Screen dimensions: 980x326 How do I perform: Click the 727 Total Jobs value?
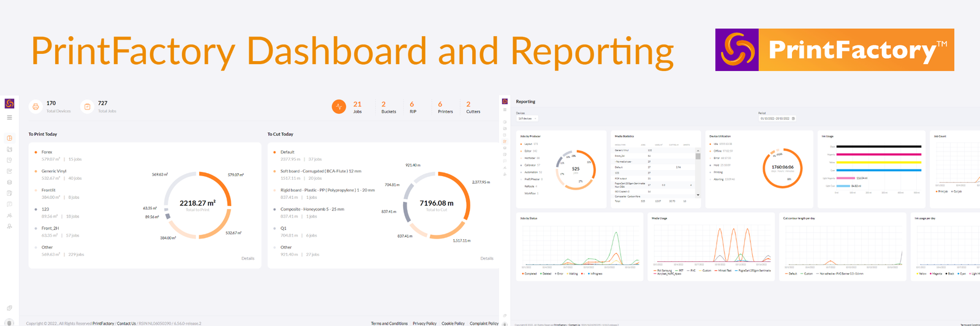point(102,103)
